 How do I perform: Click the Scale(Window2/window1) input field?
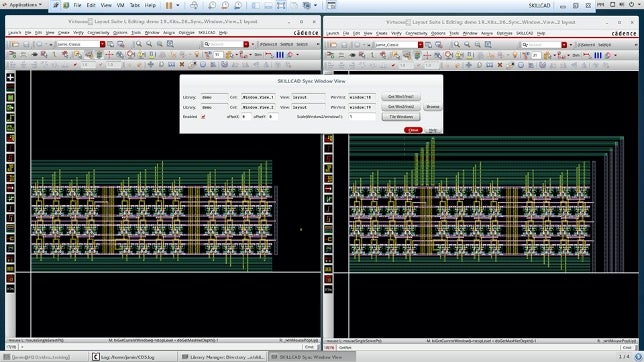pos(362,117)
